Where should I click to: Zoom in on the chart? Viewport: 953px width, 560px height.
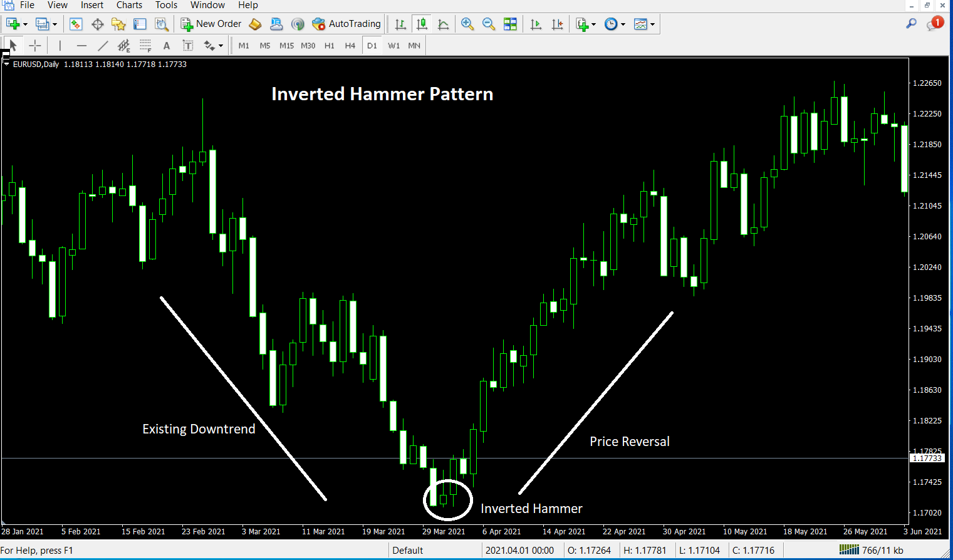click(467, 24)
